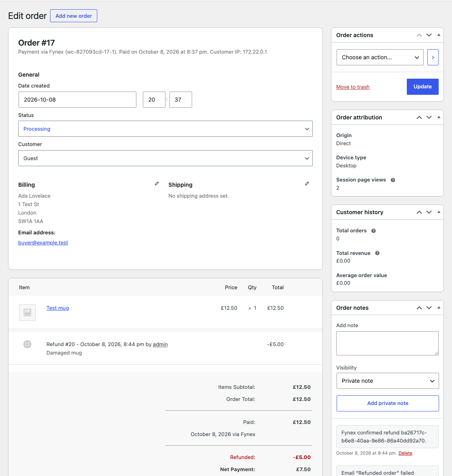The width and height of the screenshot is (452, 476).
Task: Click Total revenue help icon
Action: point(377,253)
